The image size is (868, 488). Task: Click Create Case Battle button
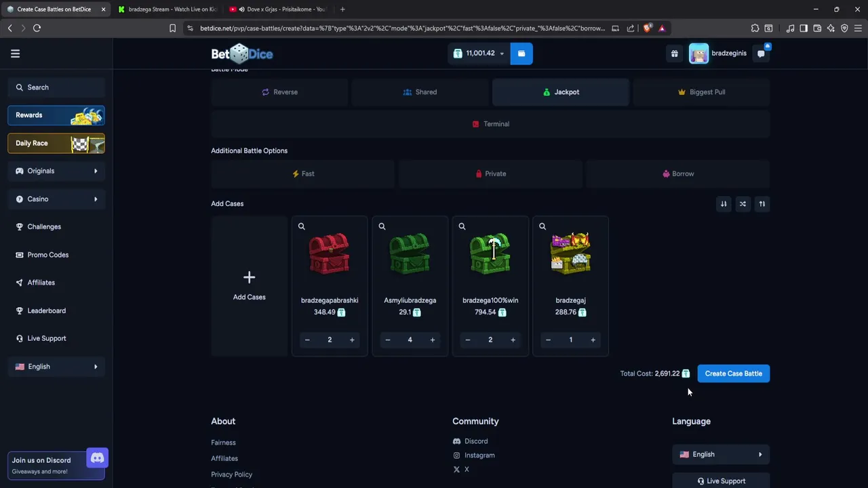pos(734,373)
